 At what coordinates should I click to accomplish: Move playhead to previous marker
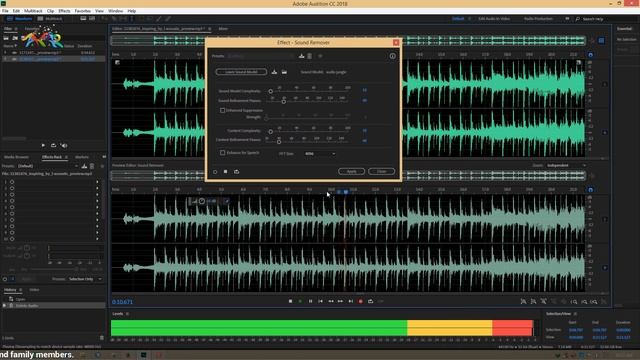[x=320, y=301]
